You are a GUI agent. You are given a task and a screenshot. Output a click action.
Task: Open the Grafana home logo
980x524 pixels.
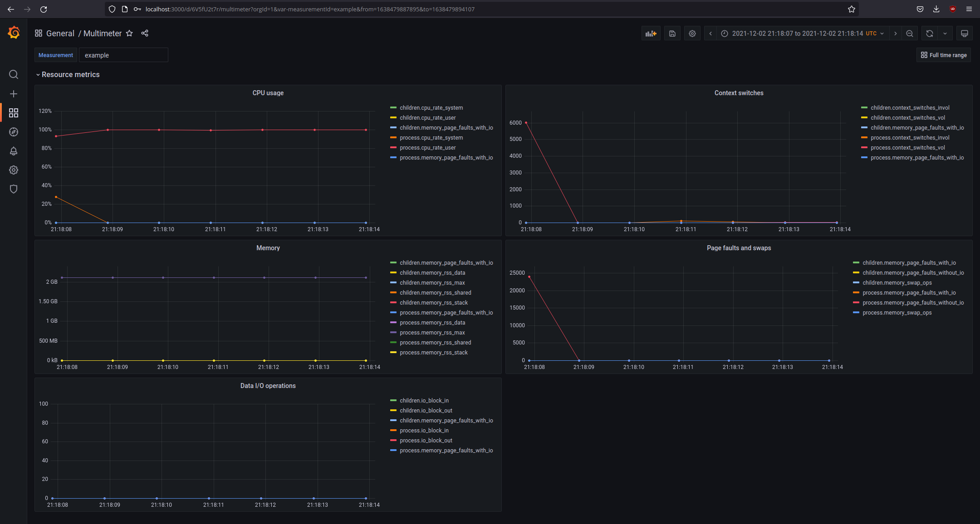[14, 33]
